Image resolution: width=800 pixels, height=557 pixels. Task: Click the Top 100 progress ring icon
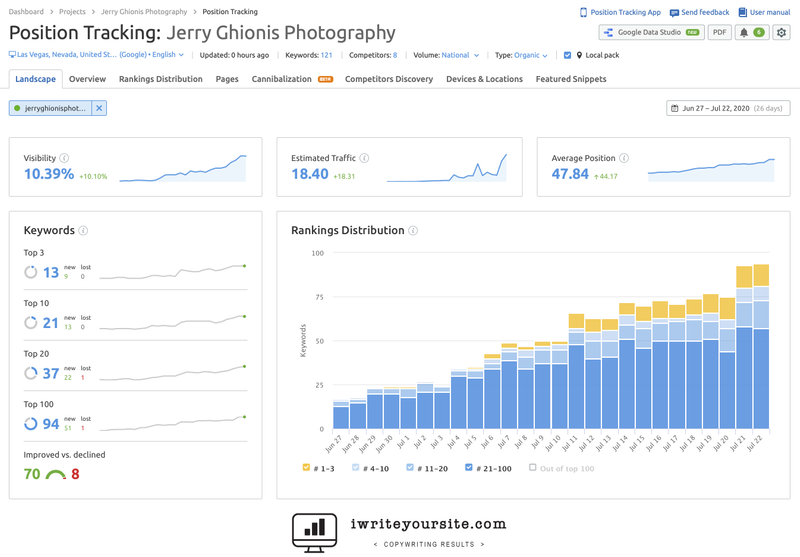(x=31, y=423)
